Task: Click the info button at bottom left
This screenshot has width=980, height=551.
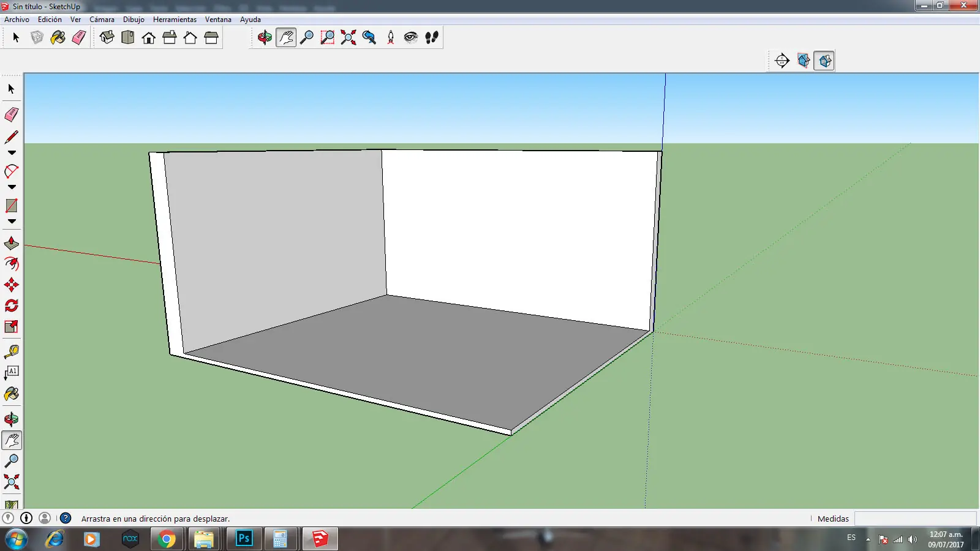Action: pyautogui.click(x=25, y=519)
